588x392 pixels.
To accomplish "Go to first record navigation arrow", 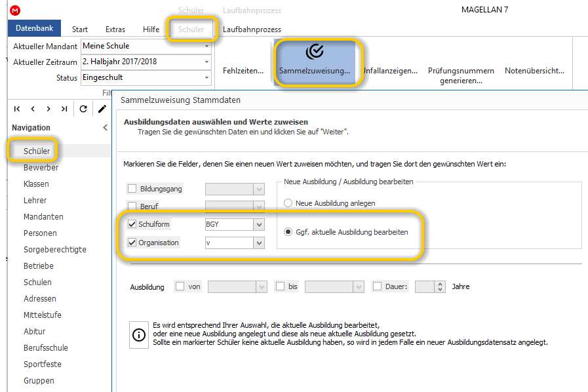I will (17, 109).
